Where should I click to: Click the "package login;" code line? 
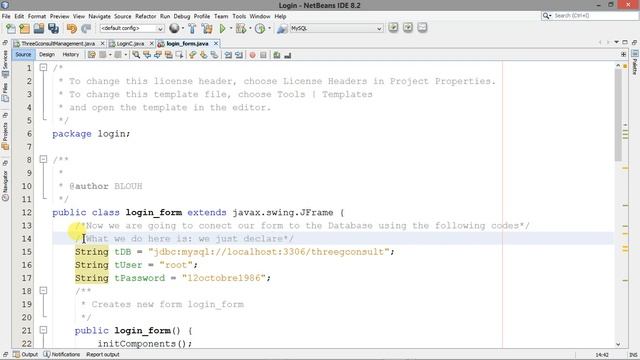tap(91, 133)
